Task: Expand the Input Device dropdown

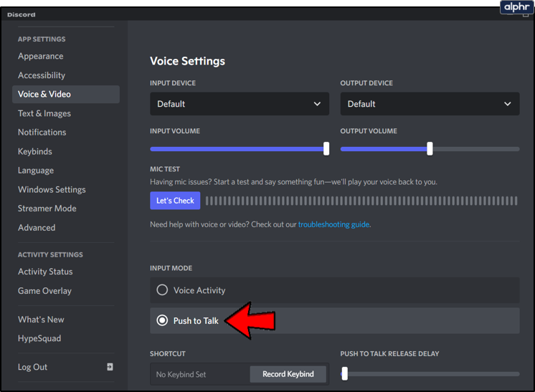Action: click(x=239, y=104)
